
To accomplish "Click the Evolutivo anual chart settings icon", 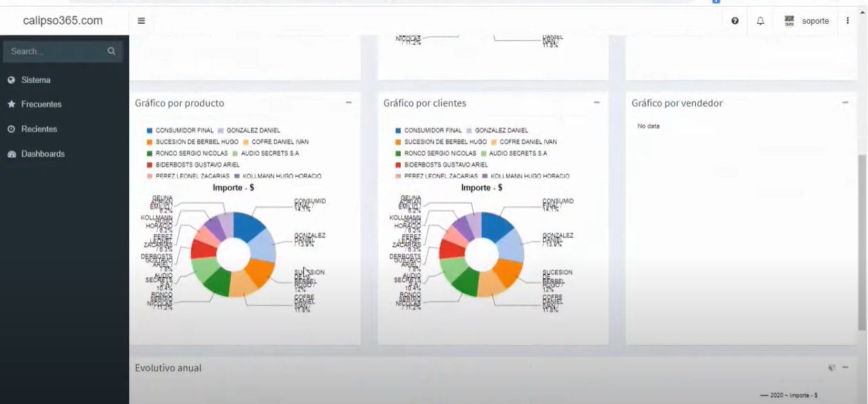I will pyautogui.click(x=831, y=367).
